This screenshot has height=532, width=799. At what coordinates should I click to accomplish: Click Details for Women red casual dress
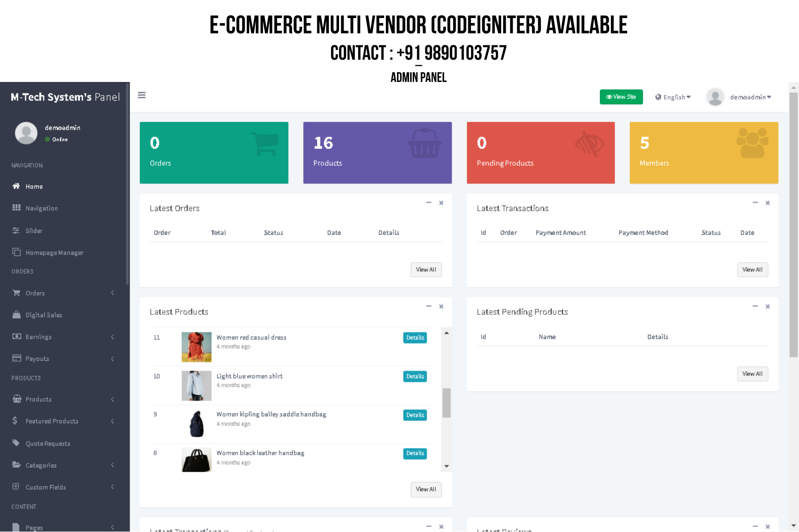pos(415,338)
